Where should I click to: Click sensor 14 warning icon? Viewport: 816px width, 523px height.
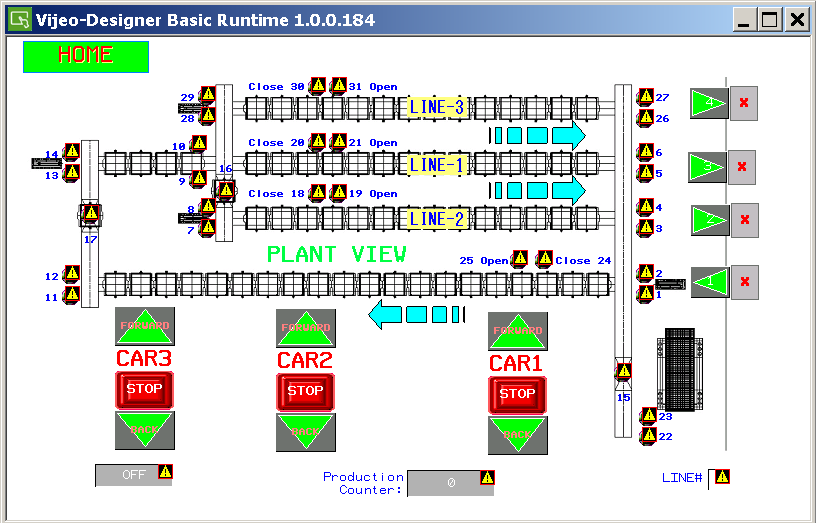pyautogui.click(x=72, y=152)
